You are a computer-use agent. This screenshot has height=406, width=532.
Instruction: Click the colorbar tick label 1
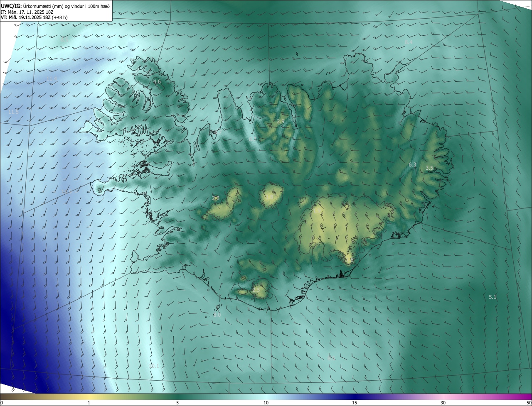89,403
